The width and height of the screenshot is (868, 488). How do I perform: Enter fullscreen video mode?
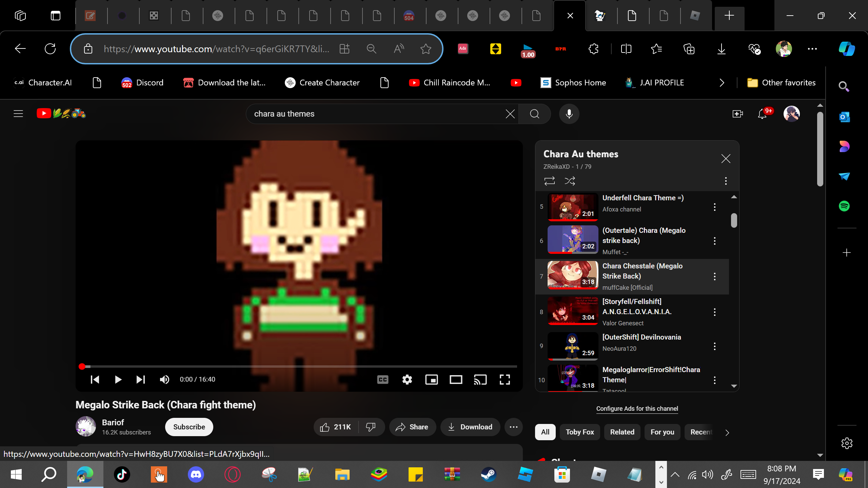click(x=505, y=380)
